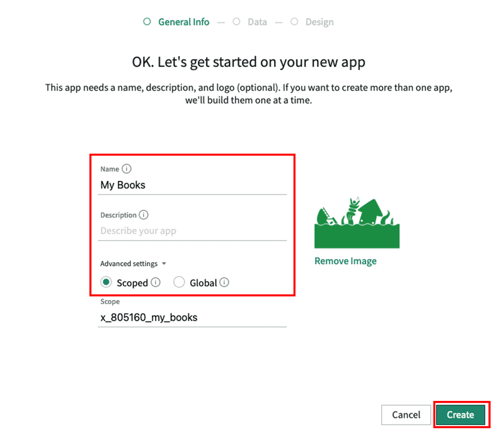
Task: Click the "Scope" field label
Action: pyautogui.click(x=110, y=301)
